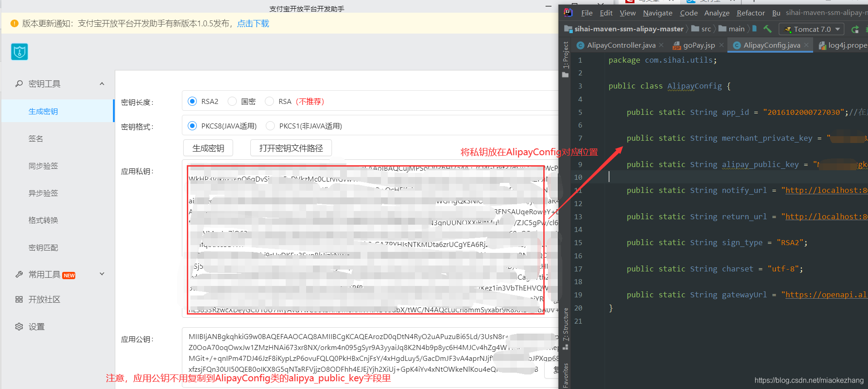The height and width of the screenshot is (389, 868).
Task: Open the Analyze menu
Action: click(x=717, y=13)
